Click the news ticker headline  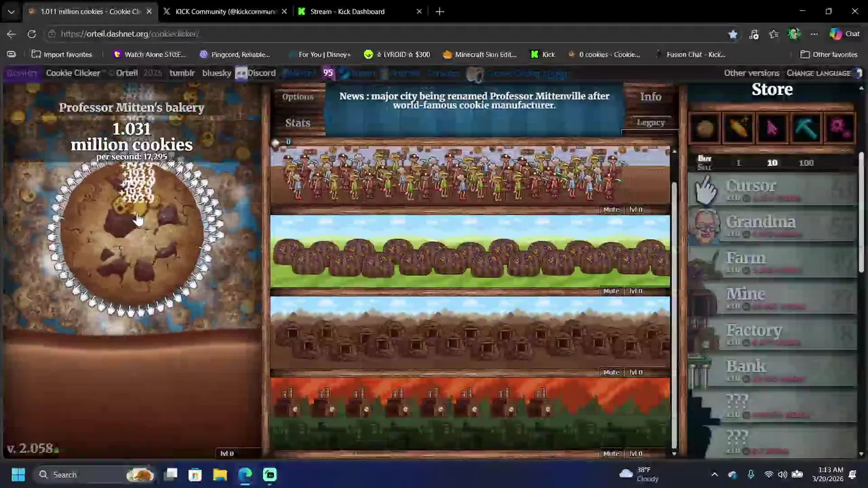[x=474, y=100]
